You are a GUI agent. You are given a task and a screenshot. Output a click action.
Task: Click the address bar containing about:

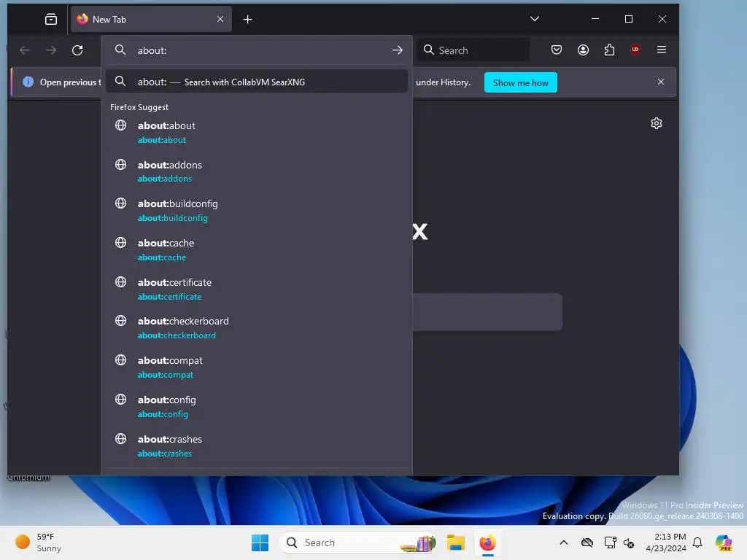click(x=258, y=50)
